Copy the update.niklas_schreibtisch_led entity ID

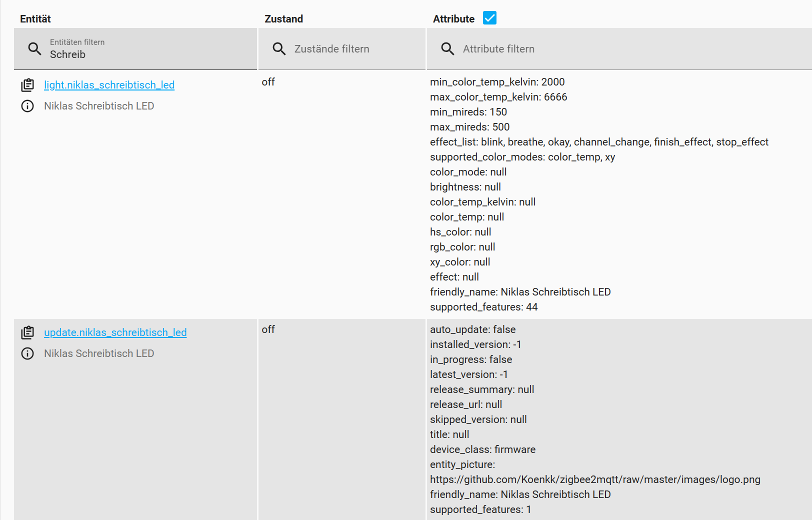click(27, 332)
